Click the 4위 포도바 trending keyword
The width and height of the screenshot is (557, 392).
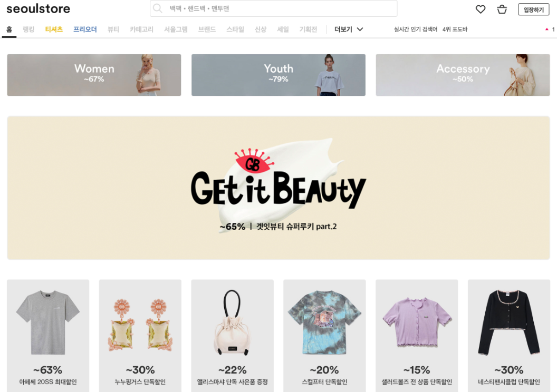(x=455, y=30)
